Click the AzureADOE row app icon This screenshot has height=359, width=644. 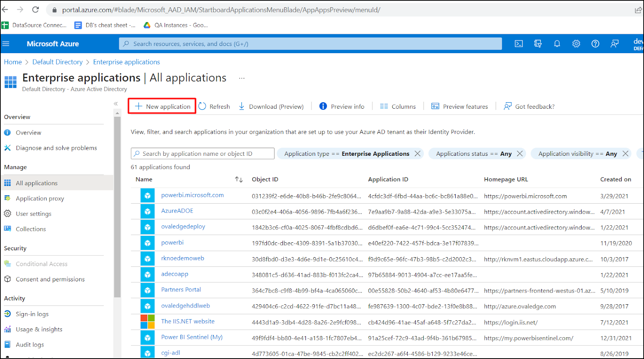click(x=148, y=211)
